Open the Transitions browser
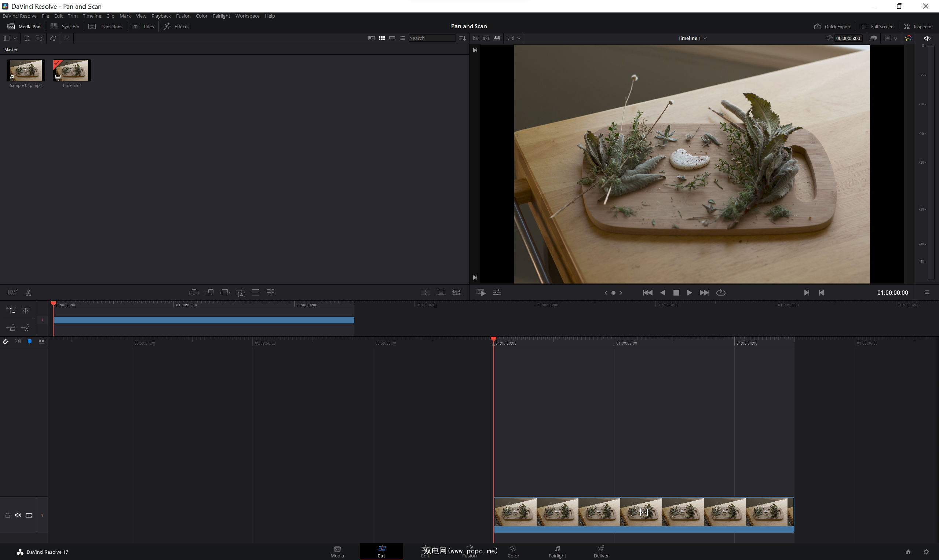Viewport: 939px width, 560px height. pyautogui.click(x=105, y=26)
